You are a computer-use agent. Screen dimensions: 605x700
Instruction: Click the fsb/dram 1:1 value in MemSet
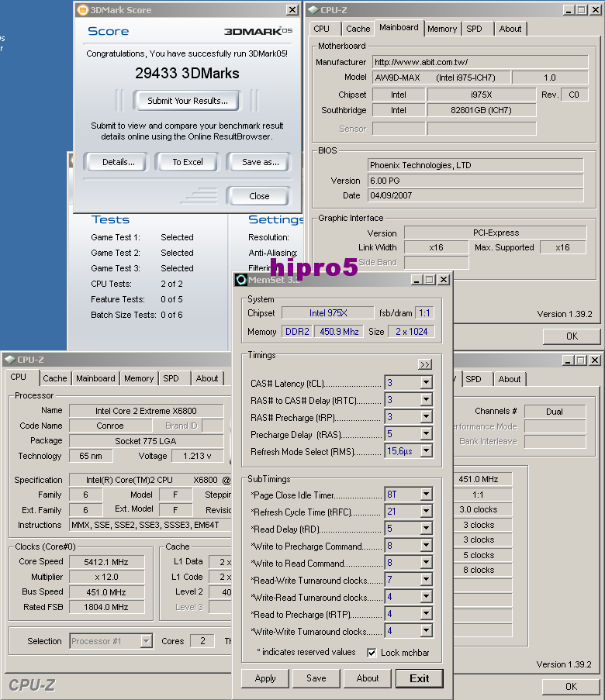424,313
